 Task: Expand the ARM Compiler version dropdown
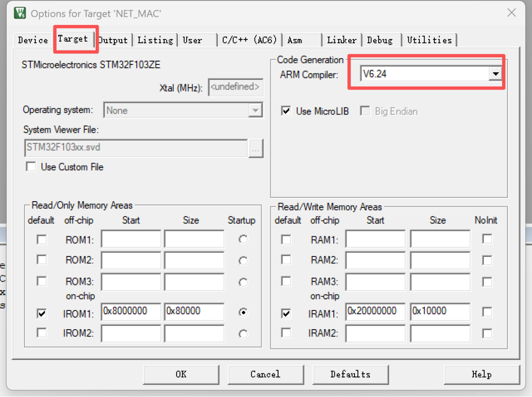point(495,74)
